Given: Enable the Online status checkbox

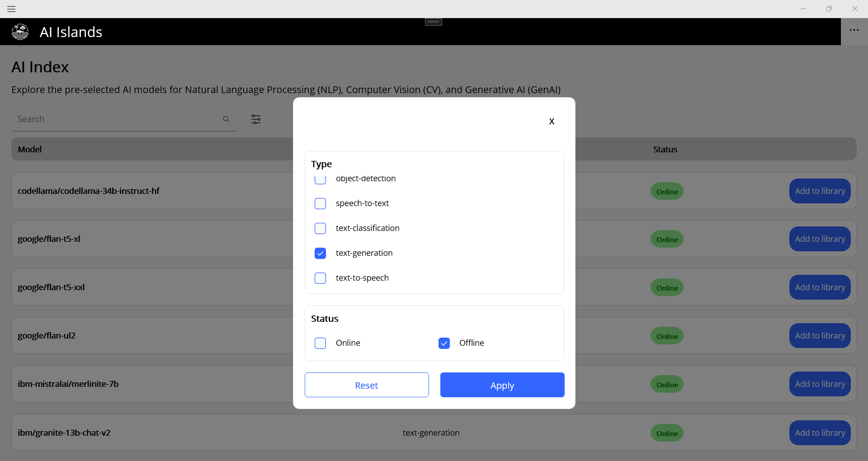Looking at the screenshot, I should click(x=320, y=343).
